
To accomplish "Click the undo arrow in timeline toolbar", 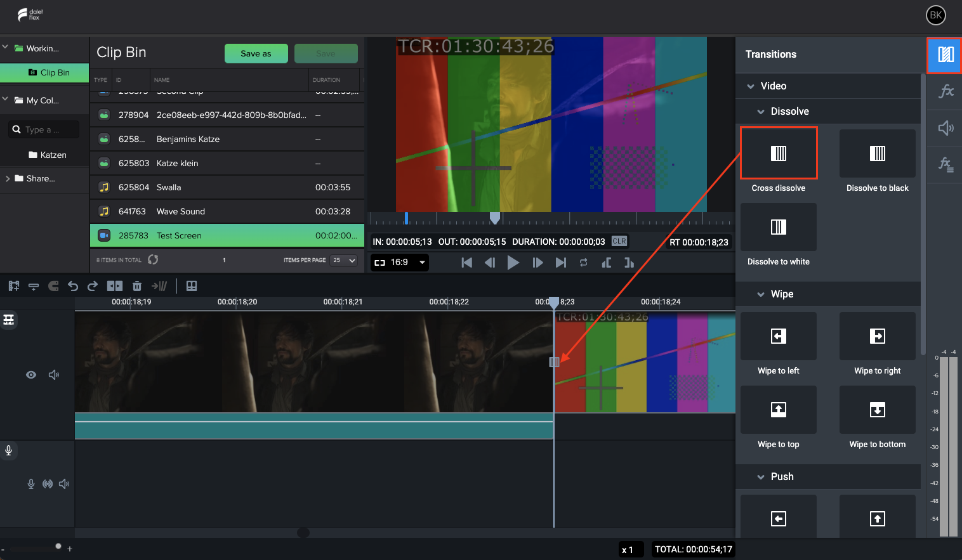I will point(73,286).
